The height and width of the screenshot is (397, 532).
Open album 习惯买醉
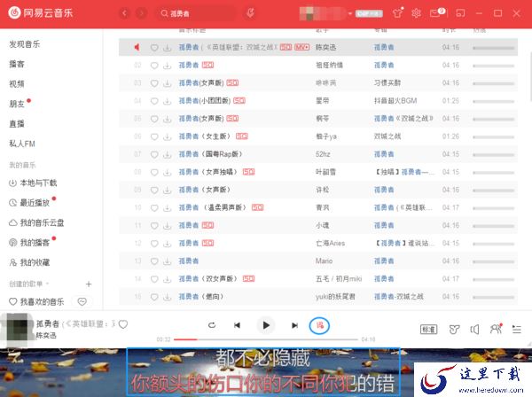tap(387, 83)
